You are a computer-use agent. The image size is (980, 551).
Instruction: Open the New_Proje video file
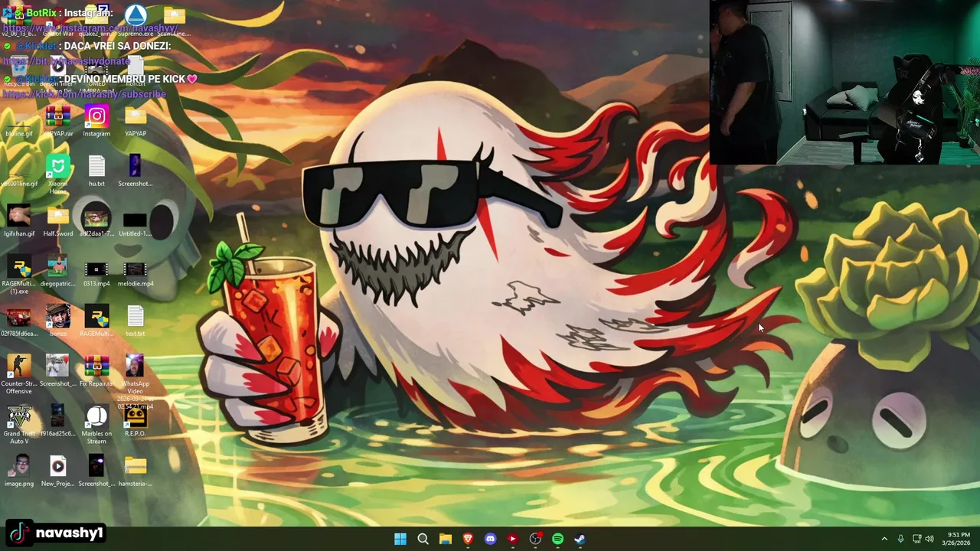pos(58,471)
